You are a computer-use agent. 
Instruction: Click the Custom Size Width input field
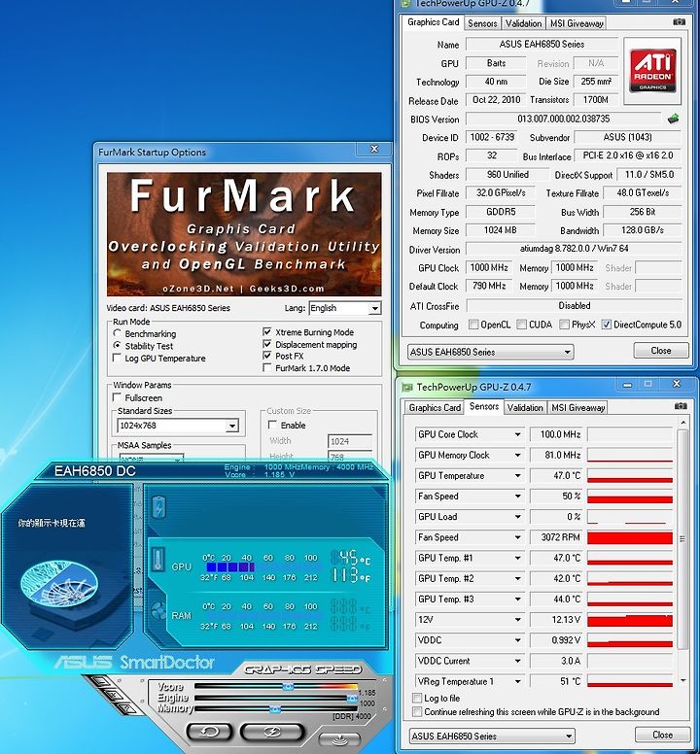click(350, 441)
